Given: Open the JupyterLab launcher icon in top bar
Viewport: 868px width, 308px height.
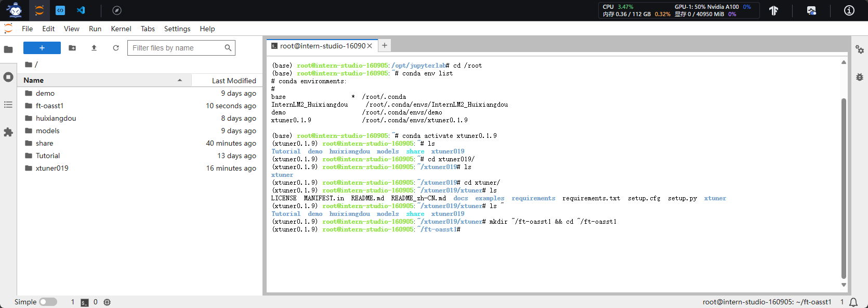Looking at the screenshot, I should 39,10.
